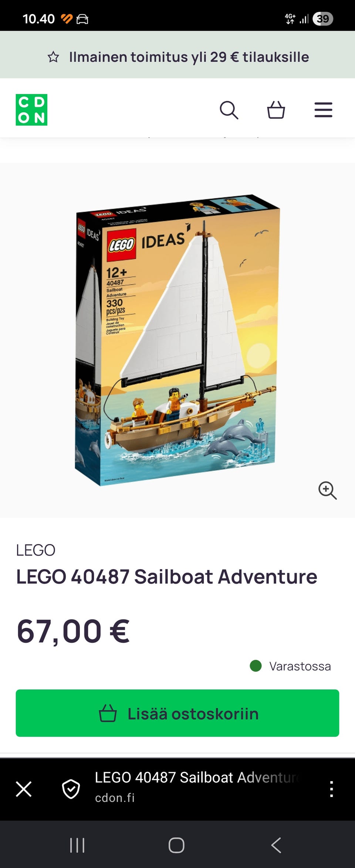Zoom the product image with magnifier icon
This screenshot has width=355, height=868.
tap(327, 490)
